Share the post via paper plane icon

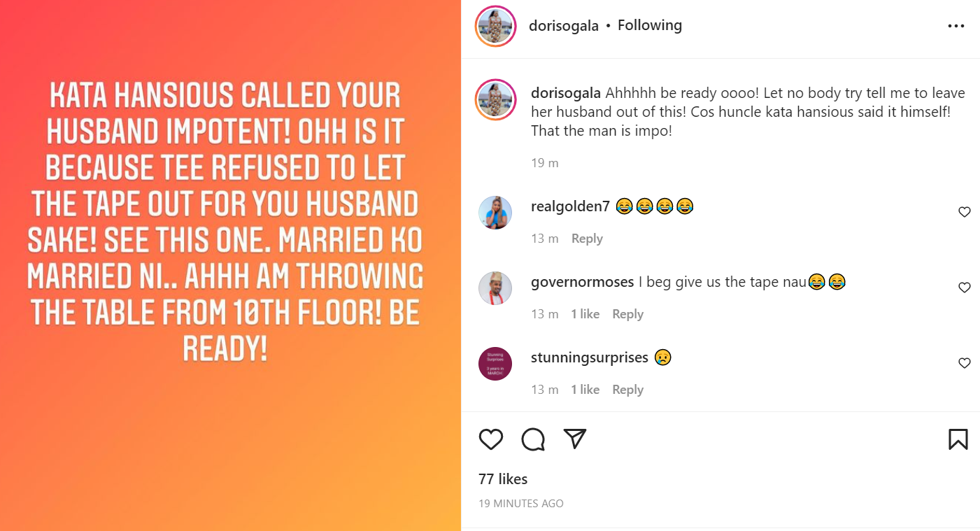point(574,439)
